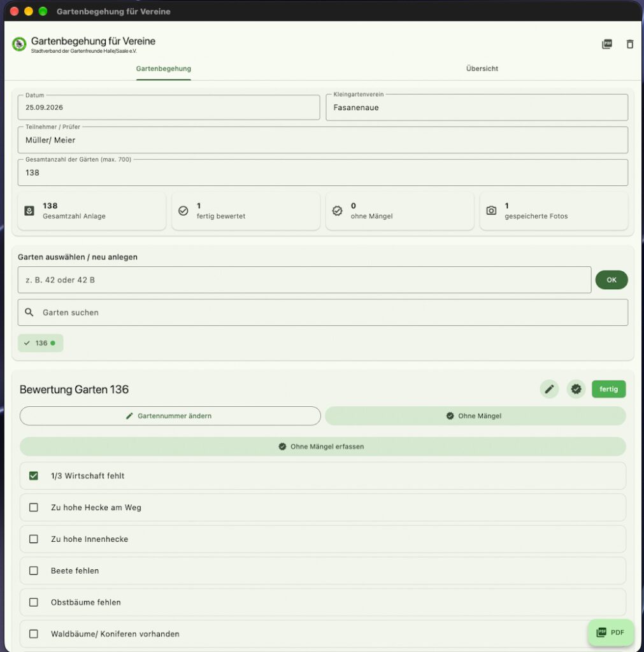644x652 pixels.
Task: Click the fertig bewertet checkmark circle icon
Action: pyautogui.click(x=183, y=211)
